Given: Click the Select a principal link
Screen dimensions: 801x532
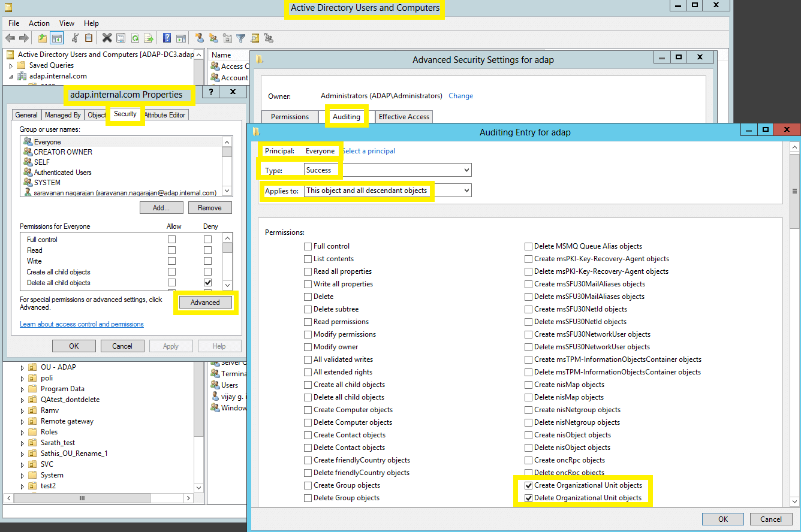Looking at the screenshot, I should tap(369, 151).
